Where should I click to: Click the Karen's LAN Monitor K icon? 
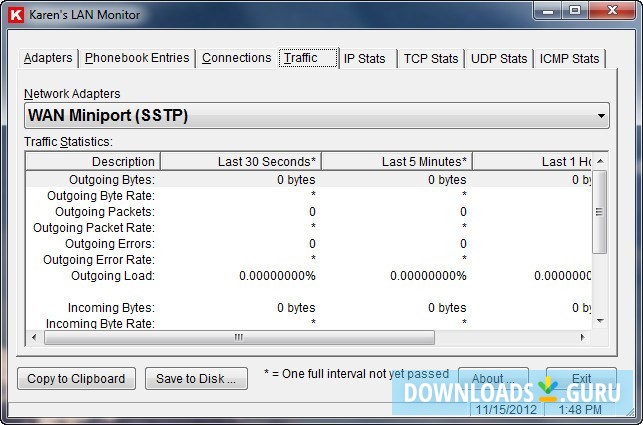pos(16,15)
